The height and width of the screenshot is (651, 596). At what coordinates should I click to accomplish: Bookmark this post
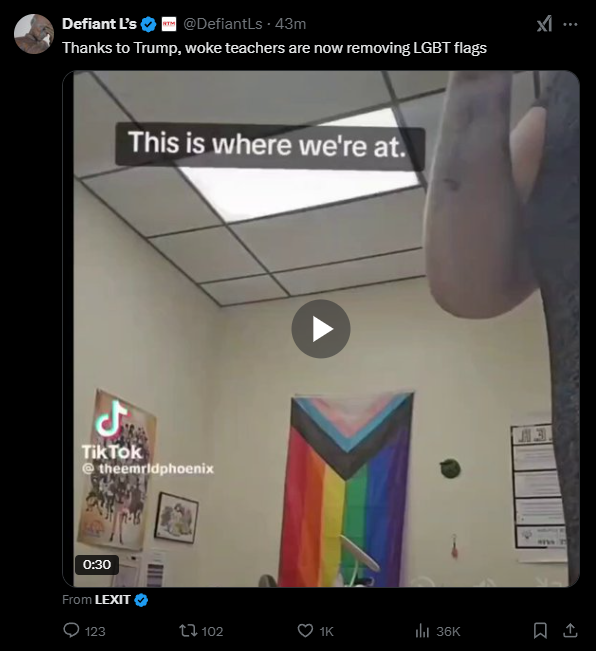[x=540, y=631]
